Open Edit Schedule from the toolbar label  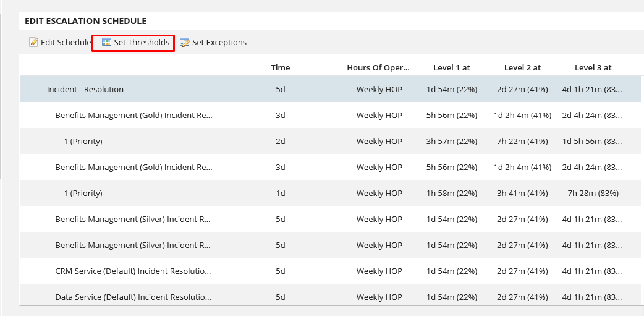[x=66, y=43]
